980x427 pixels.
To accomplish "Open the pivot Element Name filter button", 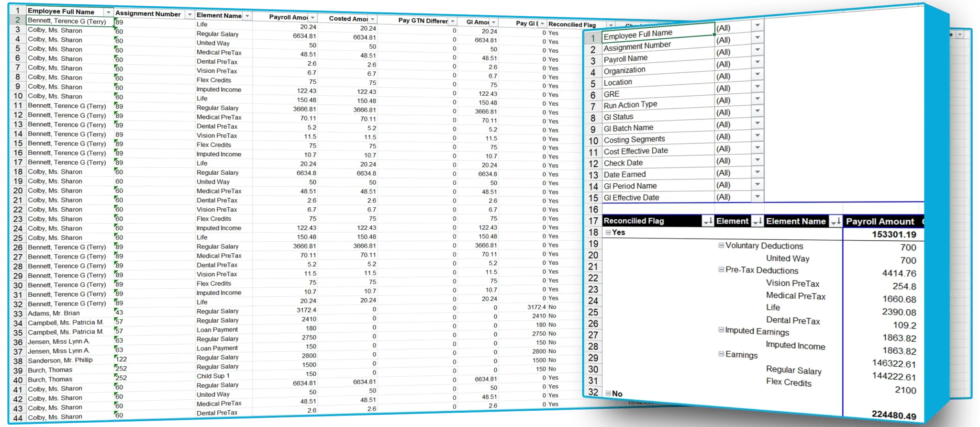I will point(835,222).
